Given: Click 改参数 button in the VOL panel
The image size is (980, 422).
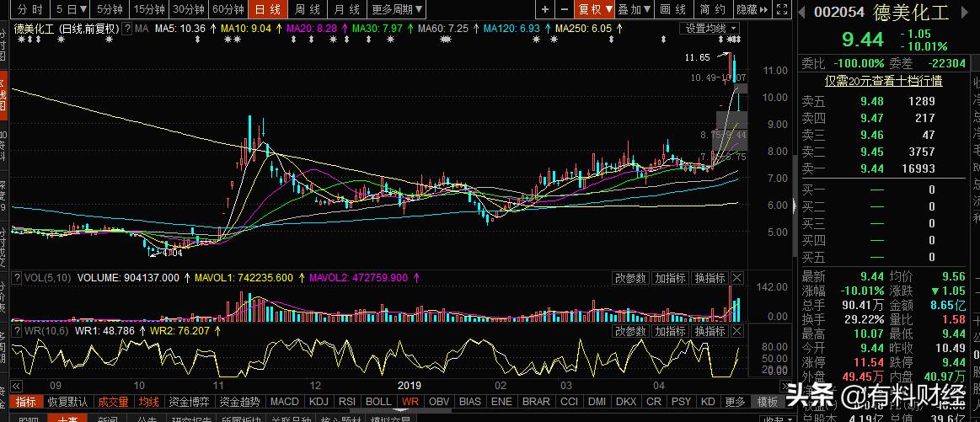Looking at the screenshot, I should point(630,278).
